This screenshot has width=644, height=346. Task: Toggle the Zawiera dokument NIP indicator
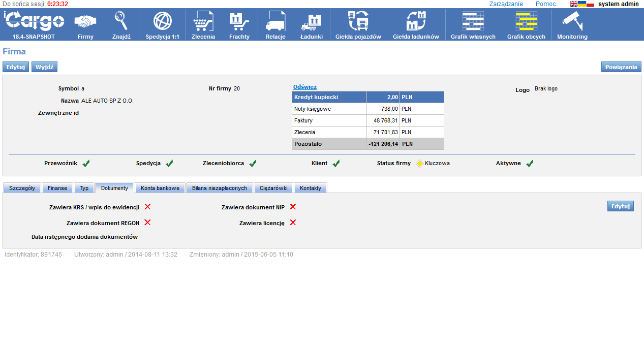pos(293,207)
